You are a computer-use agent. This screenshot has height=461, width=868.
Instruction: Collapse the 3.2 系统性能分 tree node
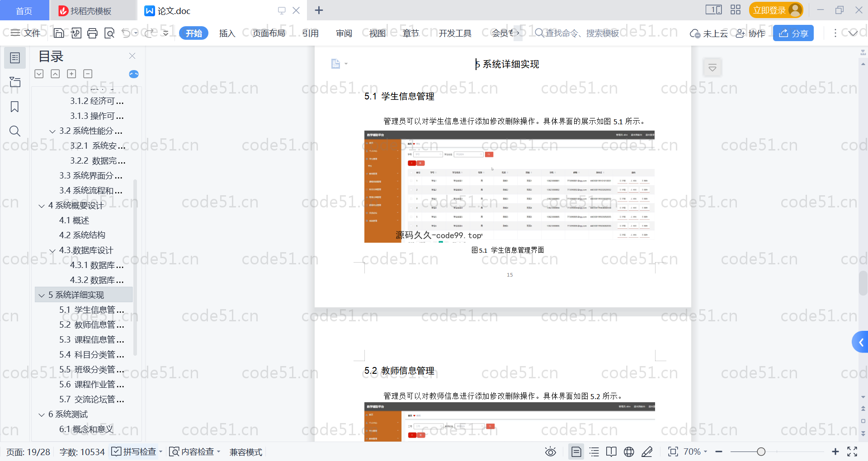click(x=52, y=131)
